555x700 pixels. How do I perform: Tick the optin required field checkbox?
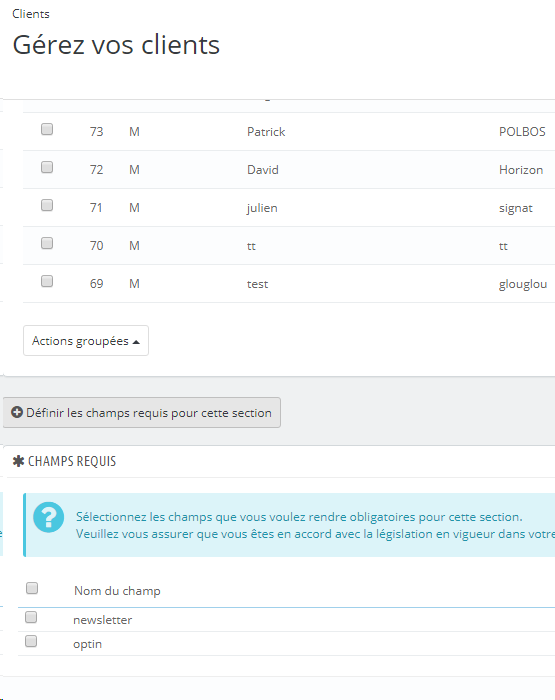[31, 642]
